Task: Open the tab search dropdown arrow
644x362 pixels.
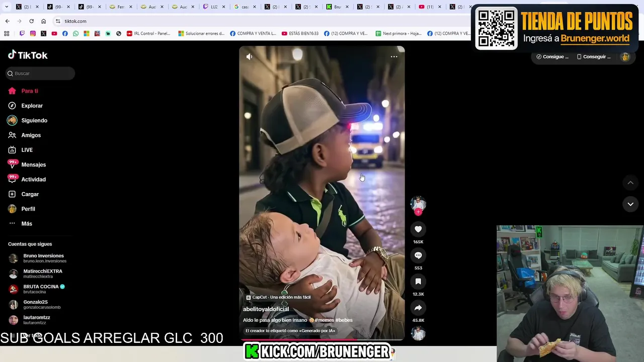Action: 6,7
